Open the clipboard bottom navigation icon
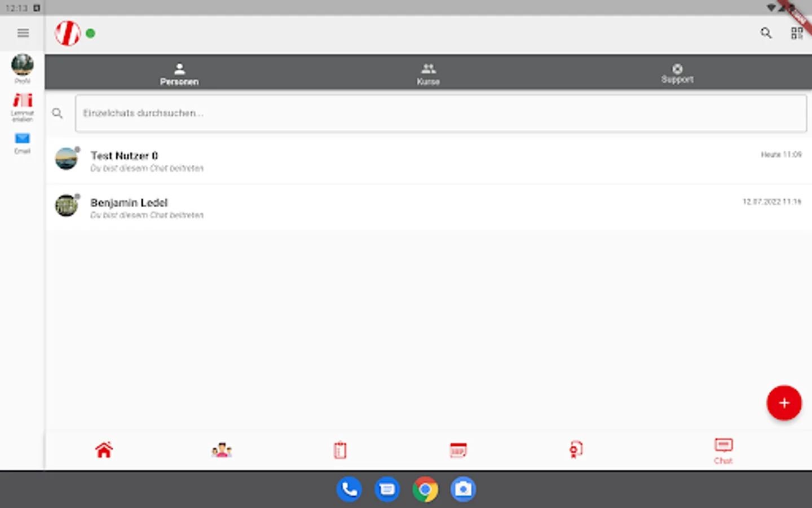Image resolution: width=812 pixels, height=508 pixels. coord(340,450)
